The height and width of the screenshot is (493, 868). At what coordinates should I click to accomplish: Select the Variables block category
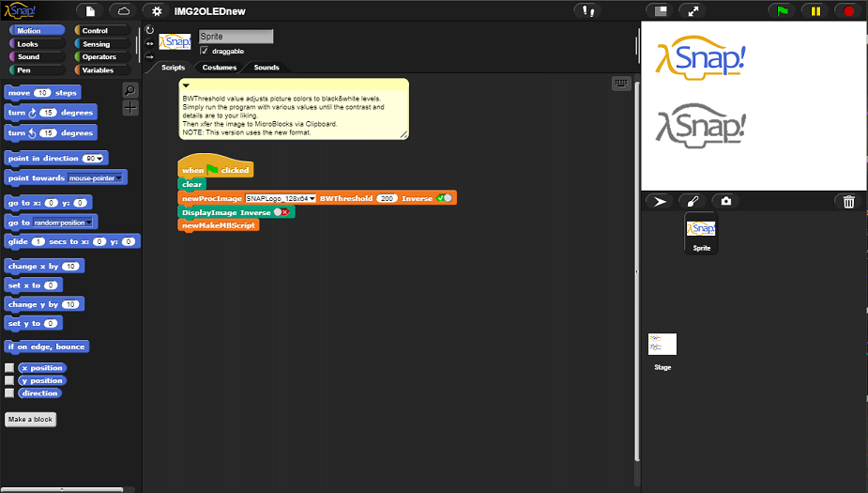point(102,69)
